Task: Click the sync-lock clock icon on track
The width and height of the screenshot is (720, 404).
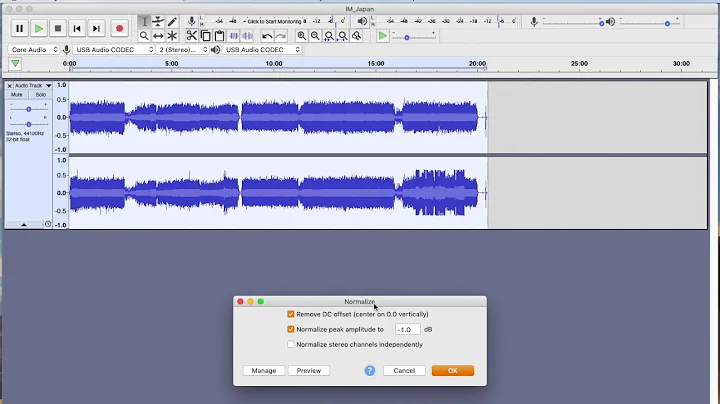Action: [x=48, y=224]
